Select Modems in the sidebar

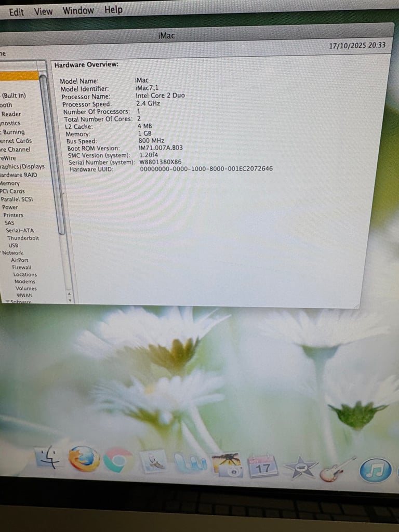[25, 282]
